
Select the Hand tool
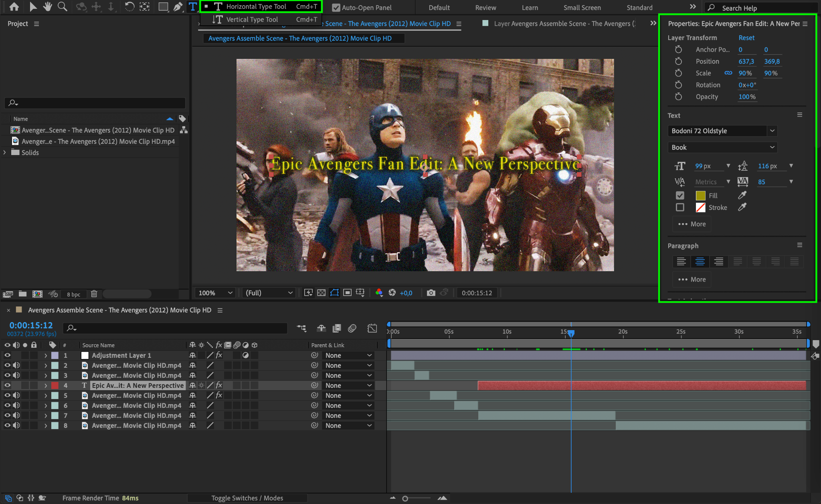coord(48,6)
